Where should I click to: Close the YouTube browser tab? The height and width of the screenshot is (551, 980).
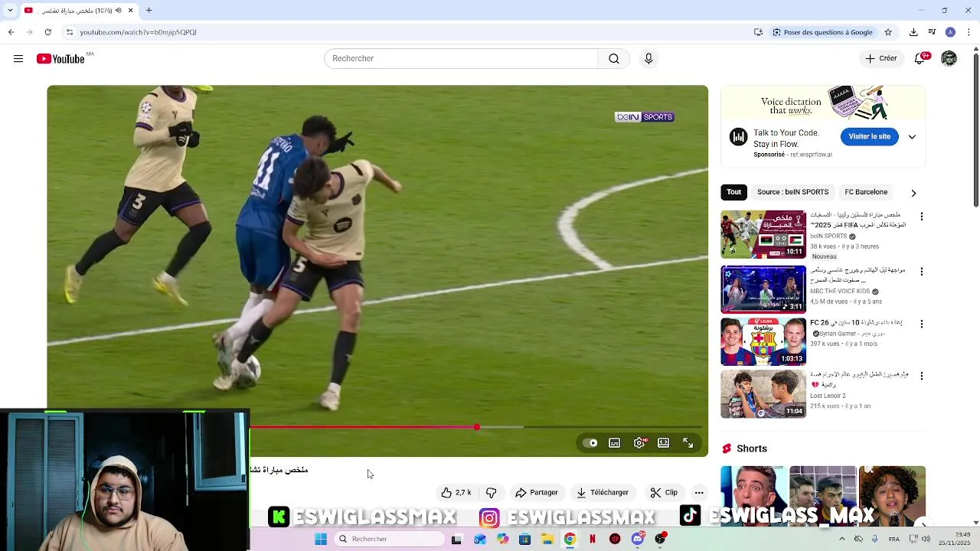(x=130, y=11)
